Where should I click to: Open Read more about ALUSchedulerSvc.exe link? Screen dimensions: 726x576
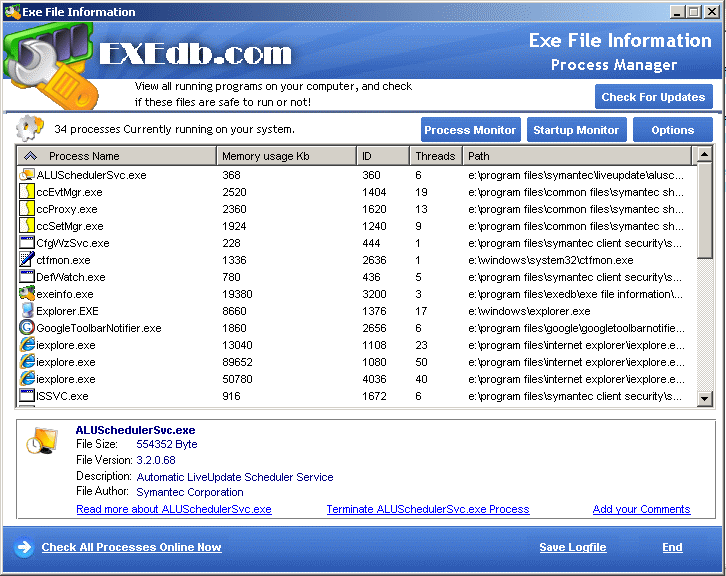pyautogui.click(x=174, y=509)
